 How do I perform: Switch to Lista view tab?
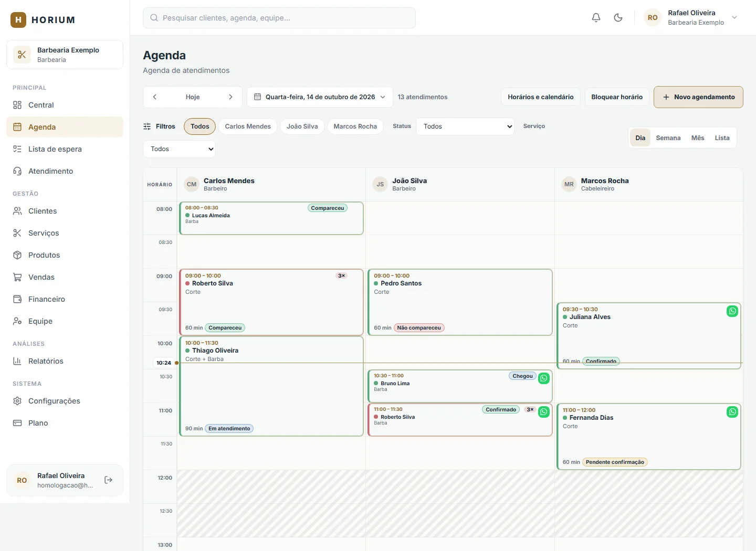(x=722, y=138)
